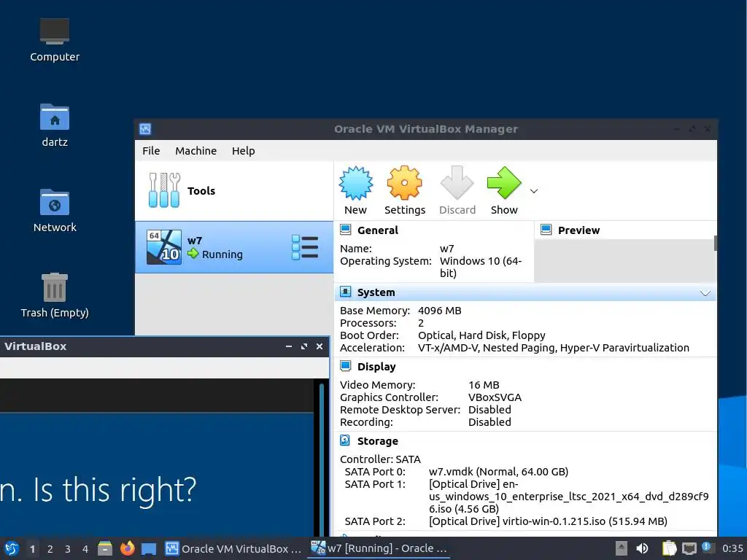Open the Machine menu
This screenshot has height=560, width=747.
click(x=196, y=151)
